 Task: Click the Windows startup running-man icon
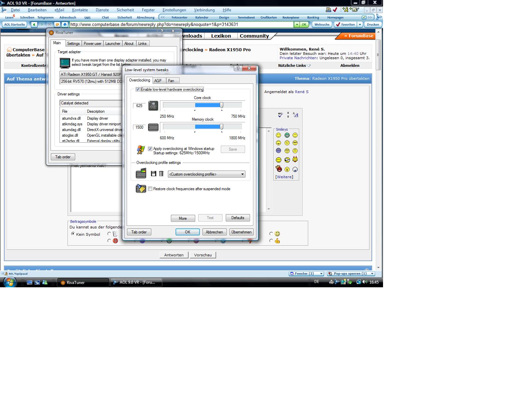pyautogui.click(x=141, y=150)
